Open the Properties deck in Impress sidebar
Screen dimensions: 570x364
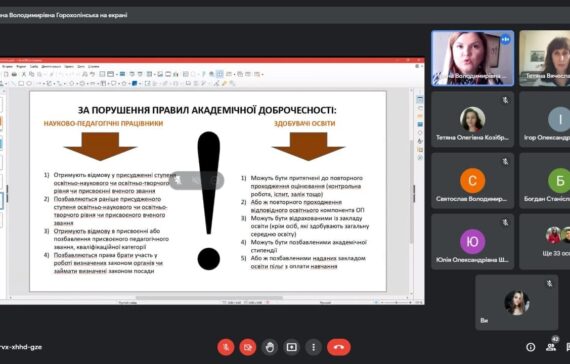(420, 100)
